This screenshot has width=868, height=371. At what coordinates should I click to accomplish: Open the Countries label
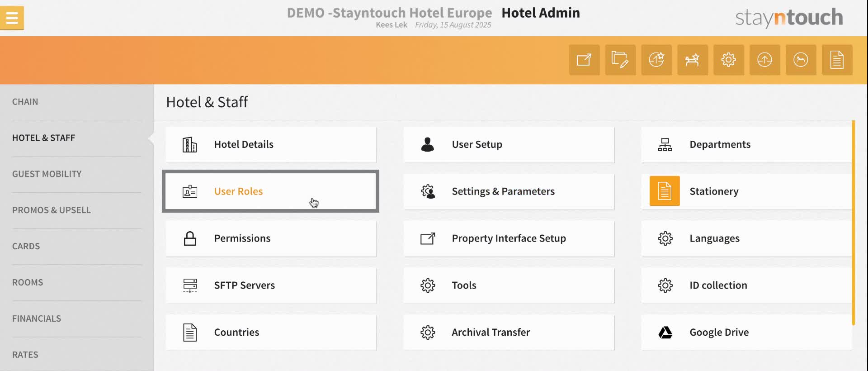click(x=236, y=333)
